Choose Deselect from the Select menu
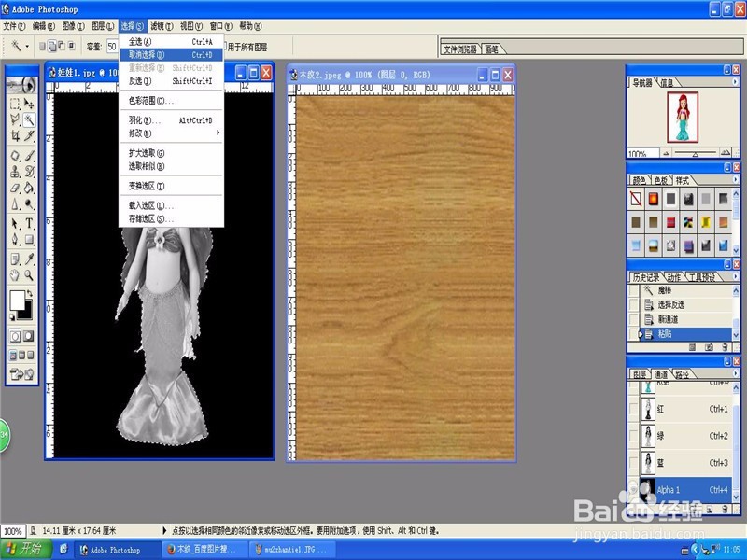The height and width of the screenshot is (560, 747). 171,55
